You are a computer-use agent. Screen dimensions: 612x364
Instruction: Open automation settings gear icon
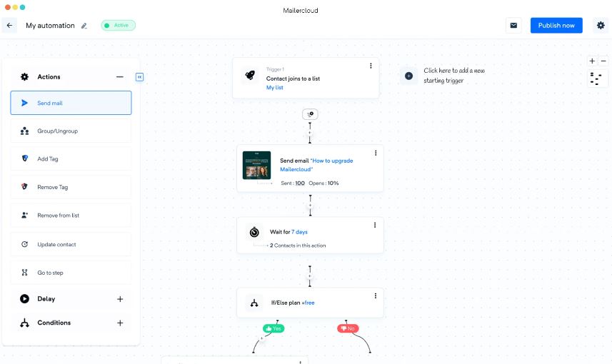601,26
